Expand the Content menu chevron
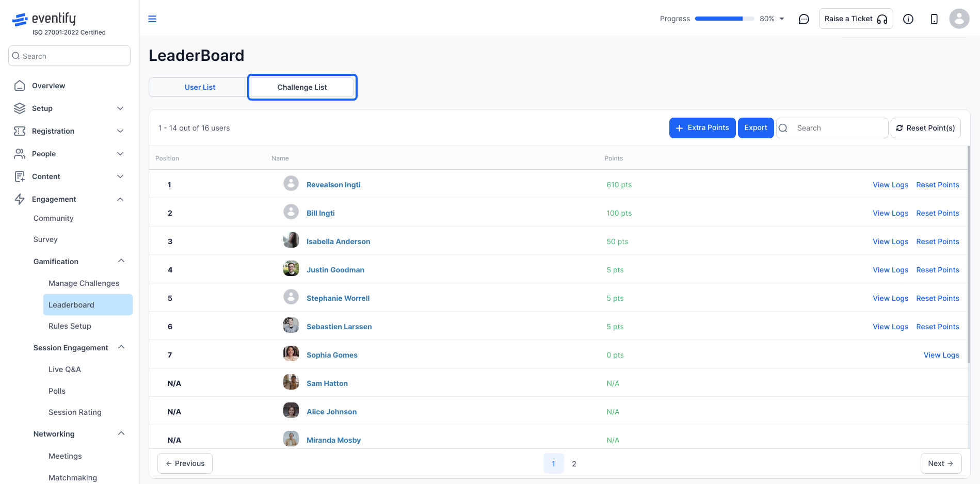Viewport: 980px width, 484px height. click(120, 176)
